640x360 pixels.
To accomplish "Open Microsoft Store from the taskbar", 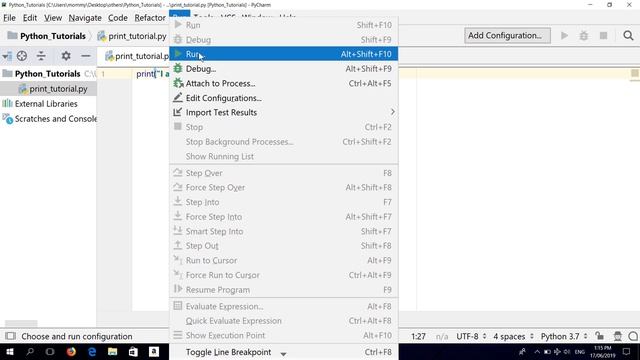I will (x=133, y=351).
